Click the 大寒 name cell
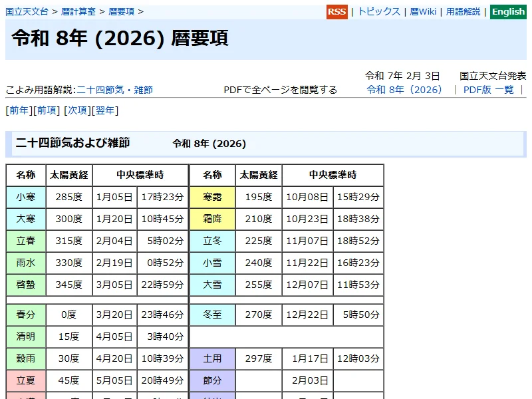This screenshot has width=532, height=399. click(x=26, y=219)
